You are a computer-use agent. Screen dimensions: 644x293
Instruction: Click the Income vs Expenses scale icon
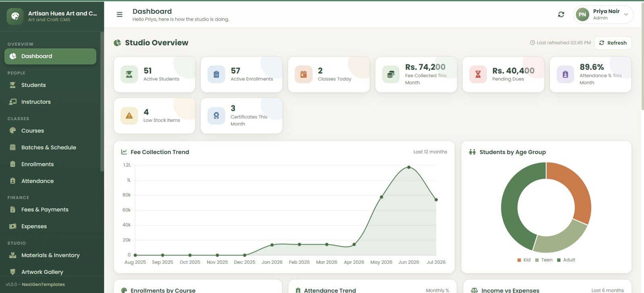[474, 290]
